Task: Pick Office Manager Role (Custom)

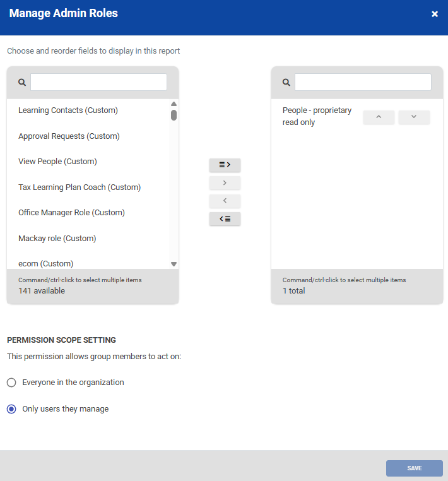Action: 71,213
